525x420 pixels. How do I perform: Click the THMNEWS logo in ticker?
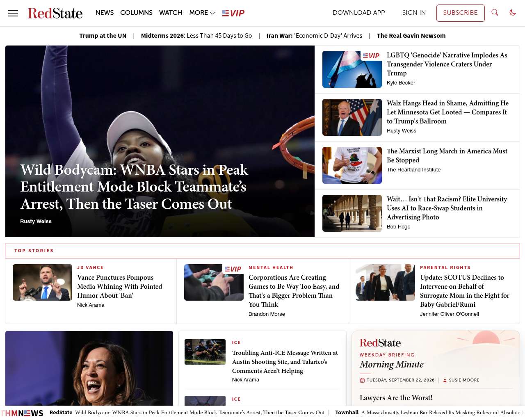coord(22,413)
